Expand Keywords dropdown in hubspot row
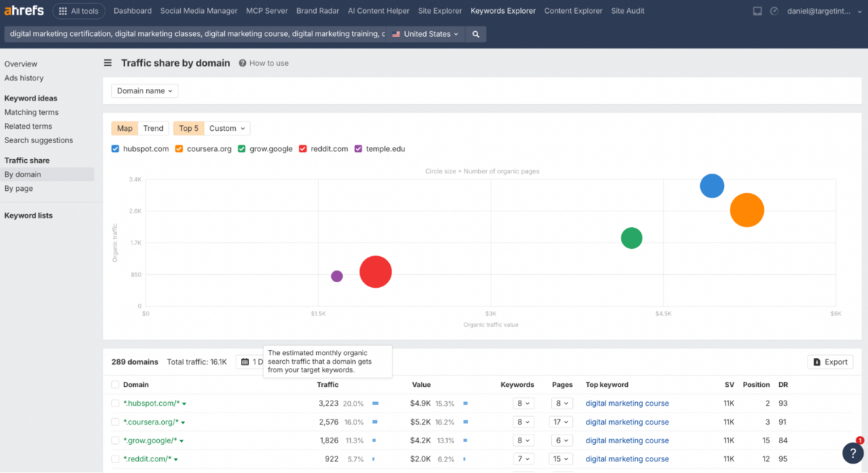The image size is (868, 473). click(522, 404)
